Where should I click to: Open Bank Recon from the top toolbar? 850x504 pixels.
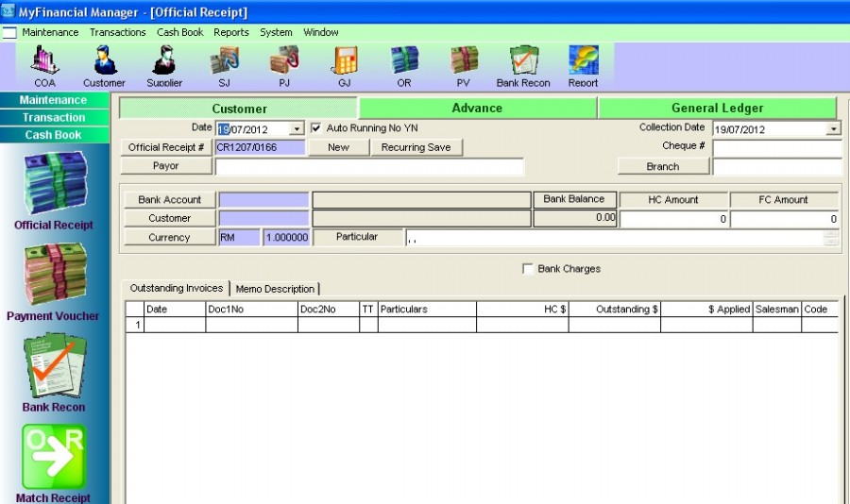(523, 65)
